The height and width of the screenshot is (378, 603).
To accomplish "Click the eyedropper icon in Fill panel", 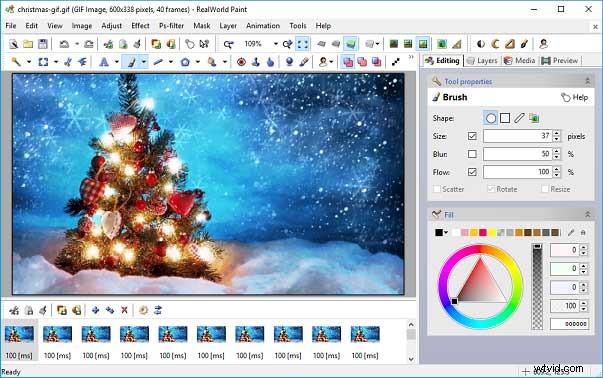I will [x=571, y=232].
